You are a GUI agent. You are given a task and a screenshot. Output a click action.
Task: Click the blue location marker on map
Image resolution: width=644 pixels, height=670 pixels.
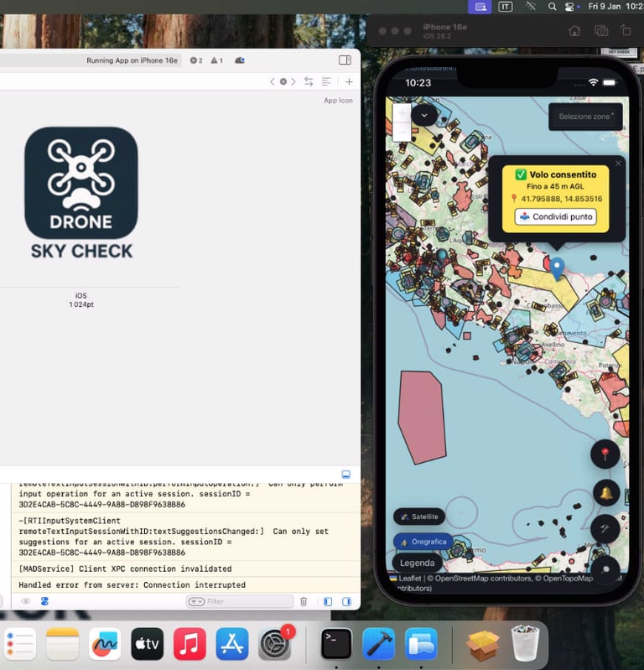pyautogui.click(x=557, y=267)
